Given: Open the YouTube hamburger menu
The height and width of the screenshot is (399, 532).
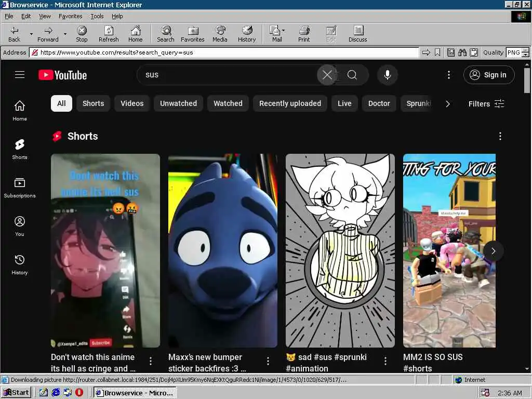Looking at the screenshot, I should click(20, 75).
